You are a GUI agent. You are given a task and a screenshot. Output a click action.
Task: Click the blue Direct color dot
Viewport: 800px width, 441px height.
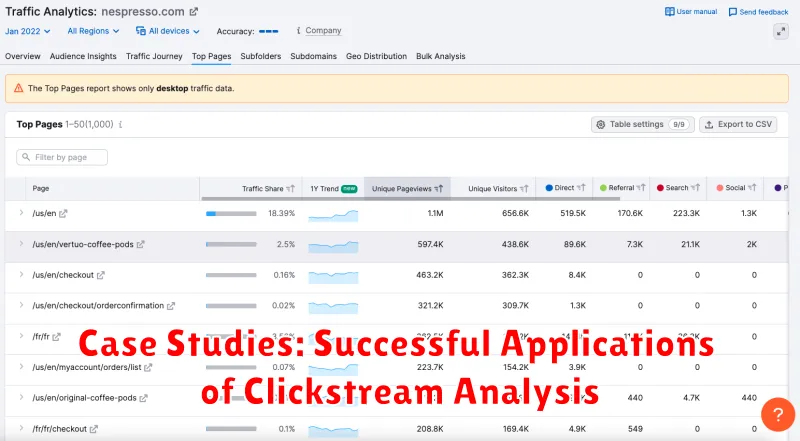pos(549,188)
